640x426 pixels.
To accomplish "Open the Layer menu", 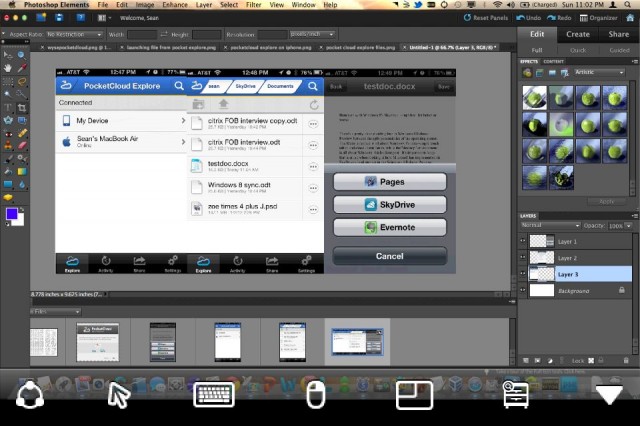I will coord(204,5).
